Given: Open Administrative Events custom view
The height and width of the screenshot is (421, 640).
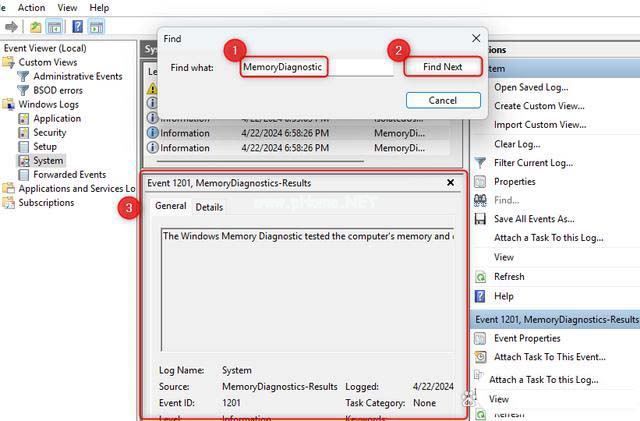Looking at the screenshot, I should (78, 76).
